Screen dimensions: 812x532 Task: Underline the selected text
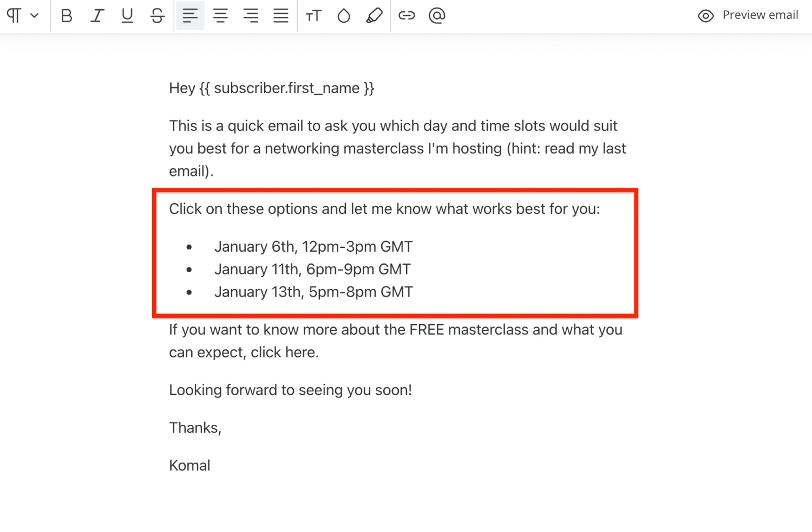point(127,16)
